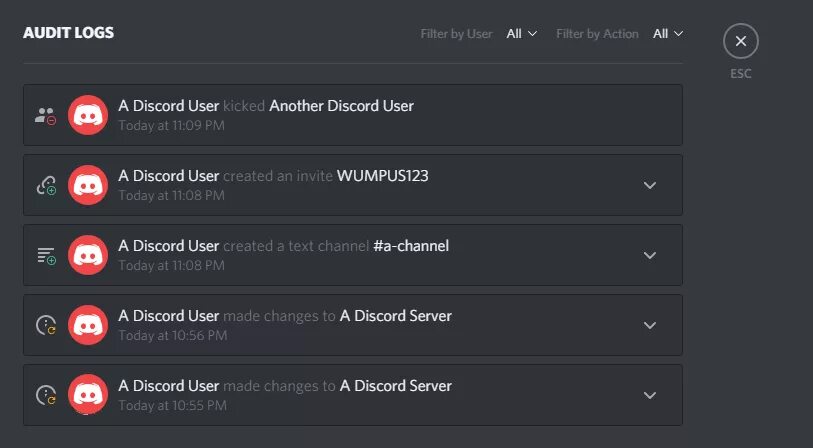Click the Audit Logs heading
Image resolution: width=813 pixels, height=448 pixels.
[x=68, y=33]
